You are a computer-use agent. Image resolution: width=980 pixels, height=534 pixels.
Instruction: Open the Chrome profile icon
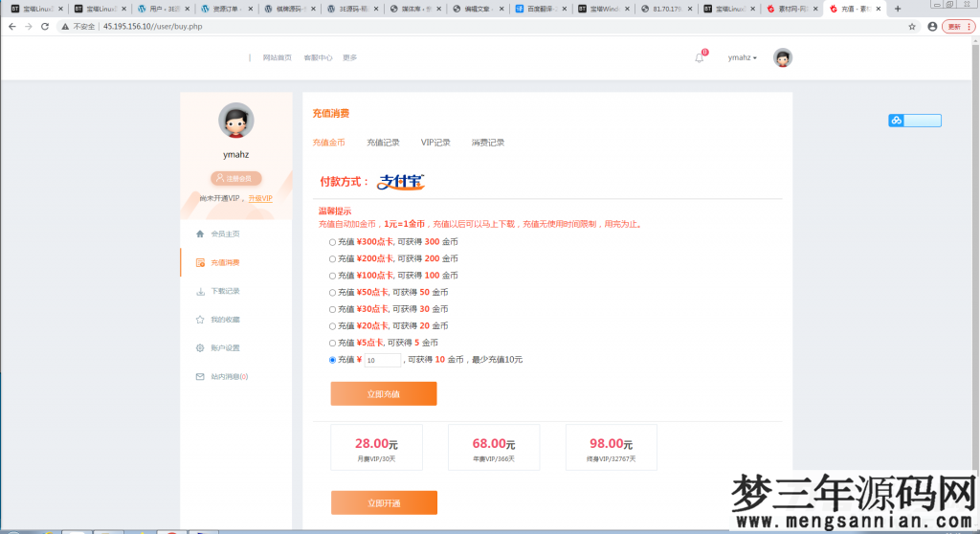(932, 26)
